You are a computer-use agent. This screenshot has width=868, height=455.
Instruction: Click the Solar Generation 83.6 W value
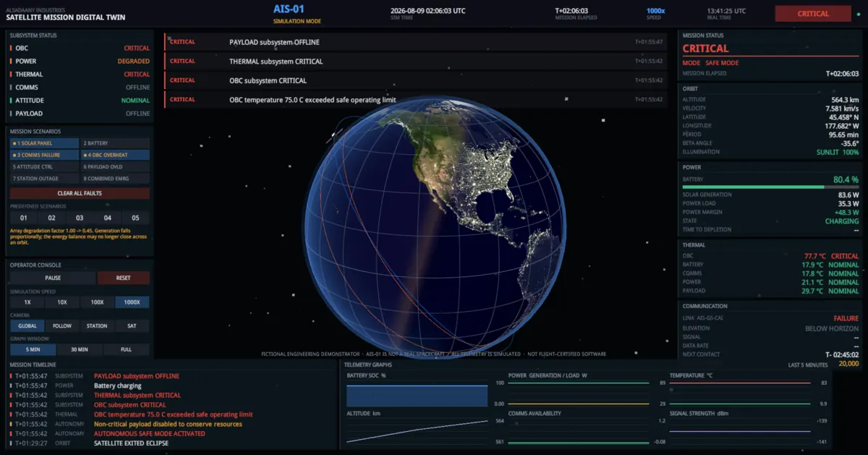coord(848,195)
